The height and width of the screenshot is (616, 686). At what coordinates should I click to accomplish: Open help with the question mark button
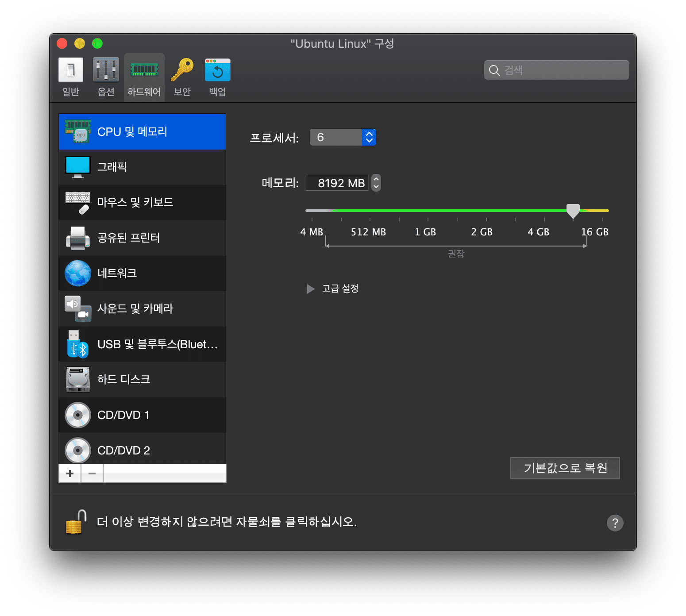pos(615,523)
